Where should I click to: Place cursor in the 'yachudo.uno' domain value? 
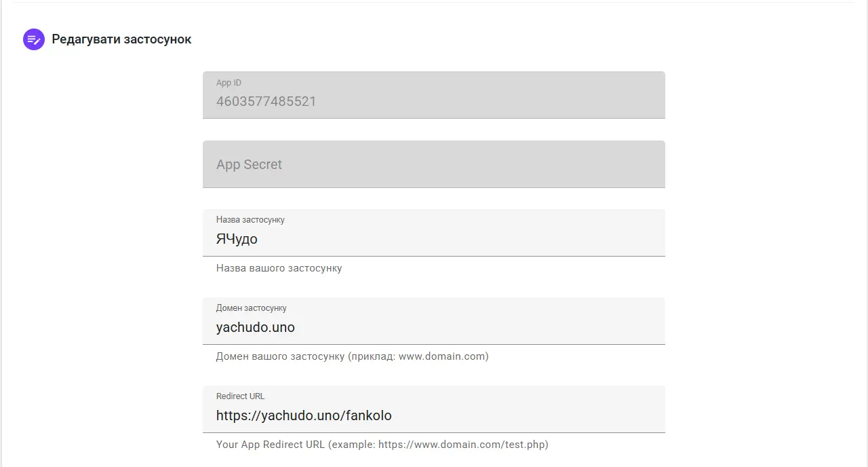255,328
